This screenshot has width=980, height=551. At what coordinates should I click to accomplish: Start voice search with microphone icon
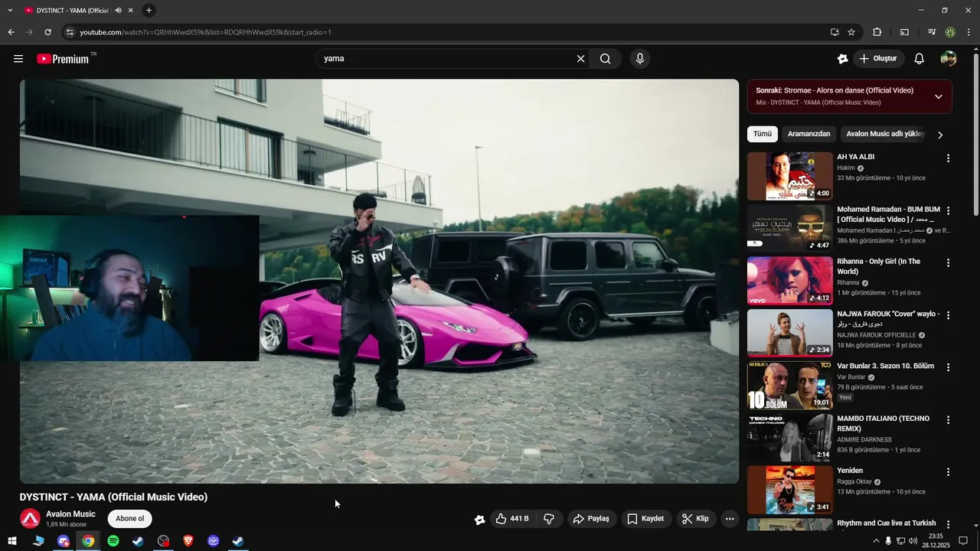click(640, 59)
